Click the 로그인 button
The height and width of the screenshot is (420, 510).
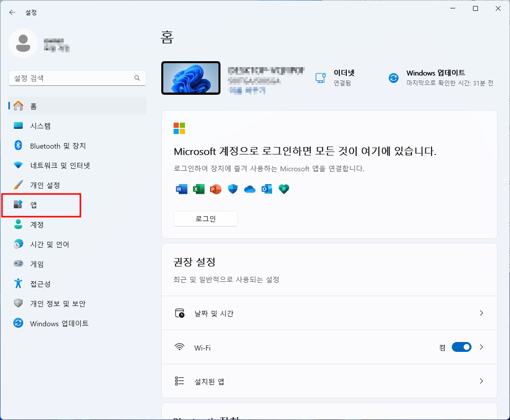pyautogui.click(x=206, y=219)
